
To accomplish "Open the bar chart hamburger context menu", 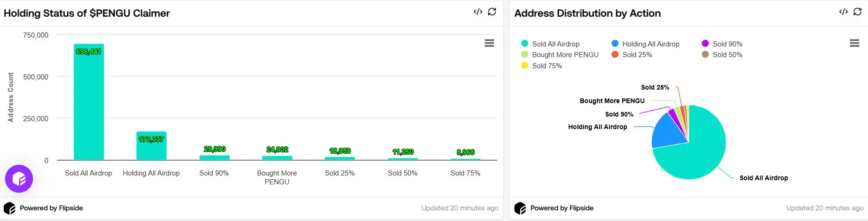I will coord(489,43).
